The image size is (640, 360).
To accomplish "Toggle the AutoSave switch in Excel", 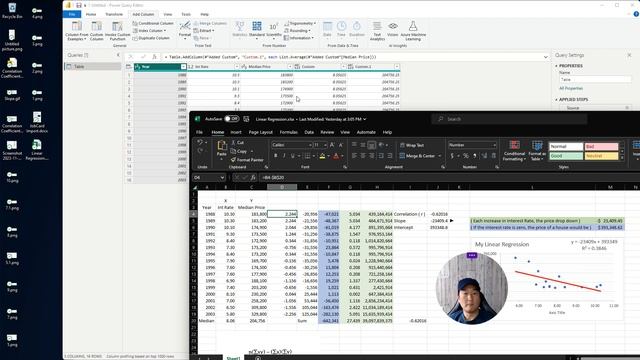I will 232,119.
